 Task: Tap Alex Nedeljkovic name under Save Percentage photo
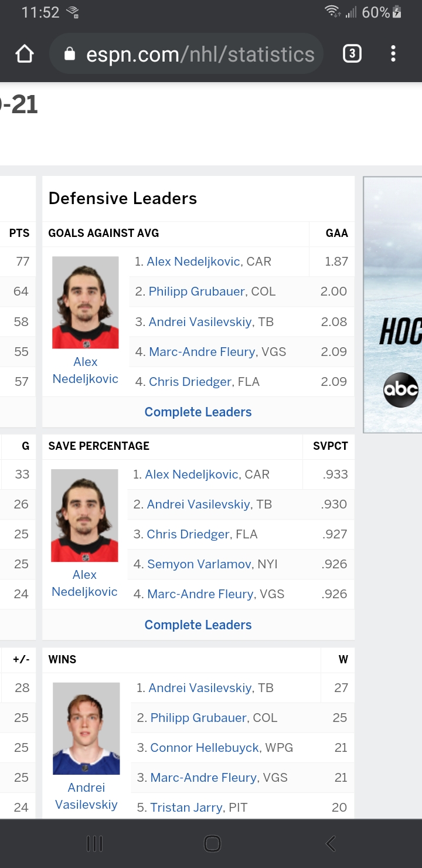(x=85, y=583)
